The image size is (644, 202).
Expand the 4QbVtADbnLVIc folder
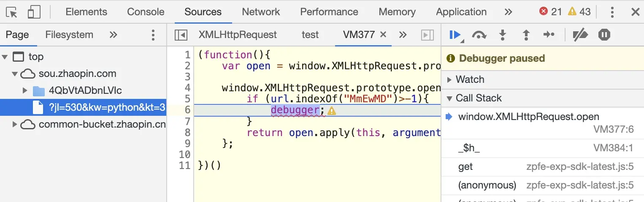(25, 90)
